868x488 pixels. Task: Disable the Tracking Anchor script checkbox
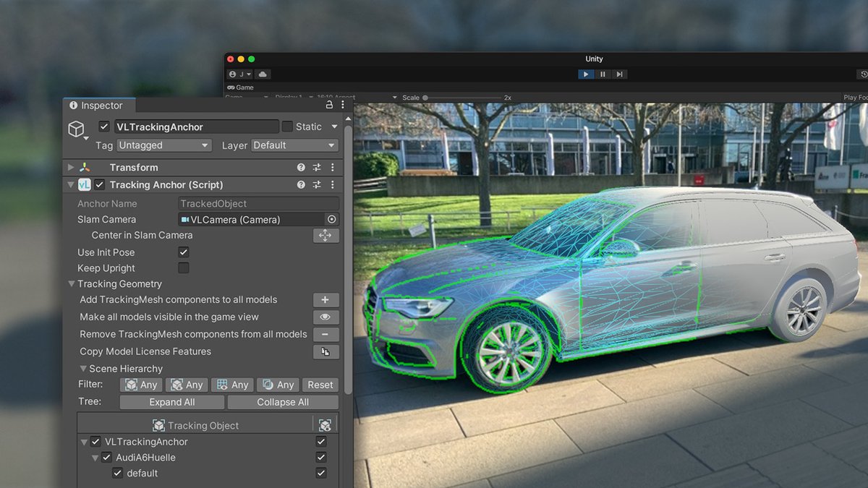click(x=100, y=185)
